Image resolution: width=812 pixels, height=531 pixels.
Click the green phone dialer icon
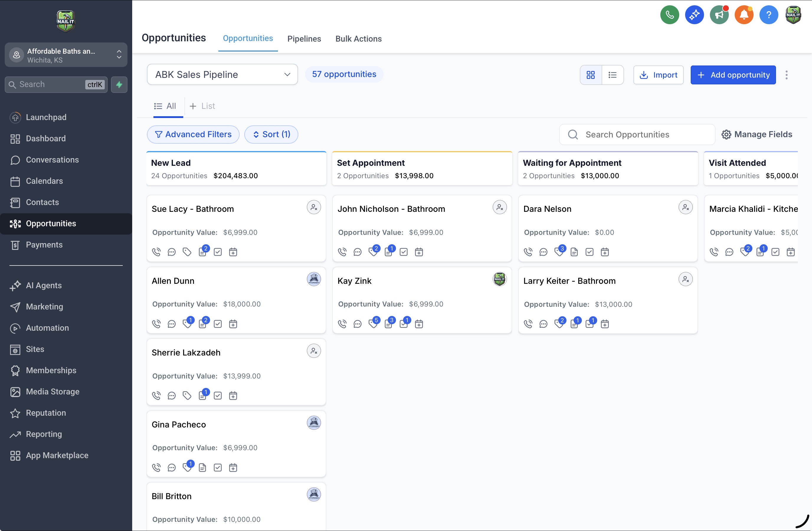click(x=669, y=15)
